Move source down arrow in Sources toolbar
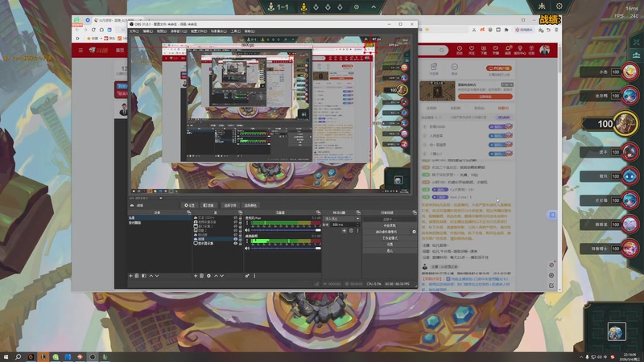644x362 pixels. (x=222, y=275)
